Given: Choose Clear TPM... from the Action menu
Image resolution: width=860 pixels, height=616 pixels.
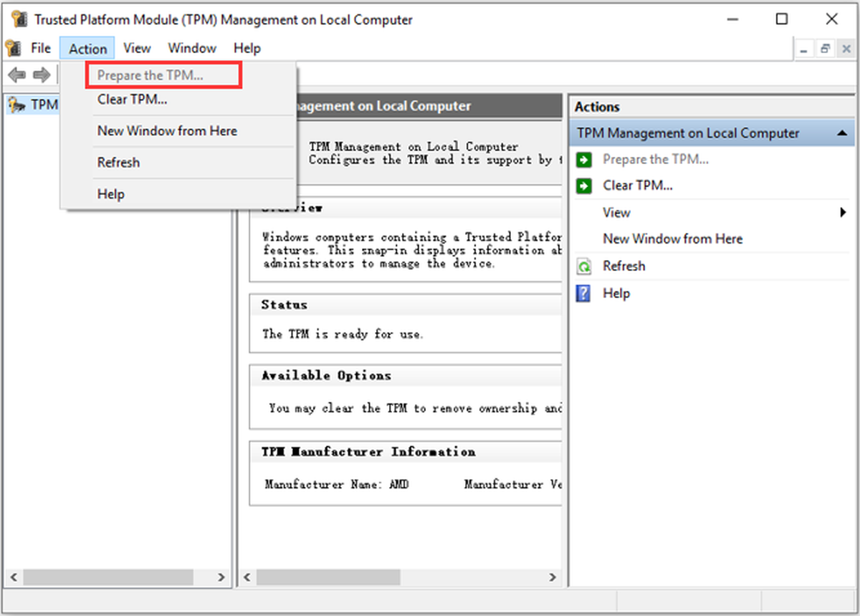Looking at the screenshot, I should pyautogui.click(x=133, y=100).
